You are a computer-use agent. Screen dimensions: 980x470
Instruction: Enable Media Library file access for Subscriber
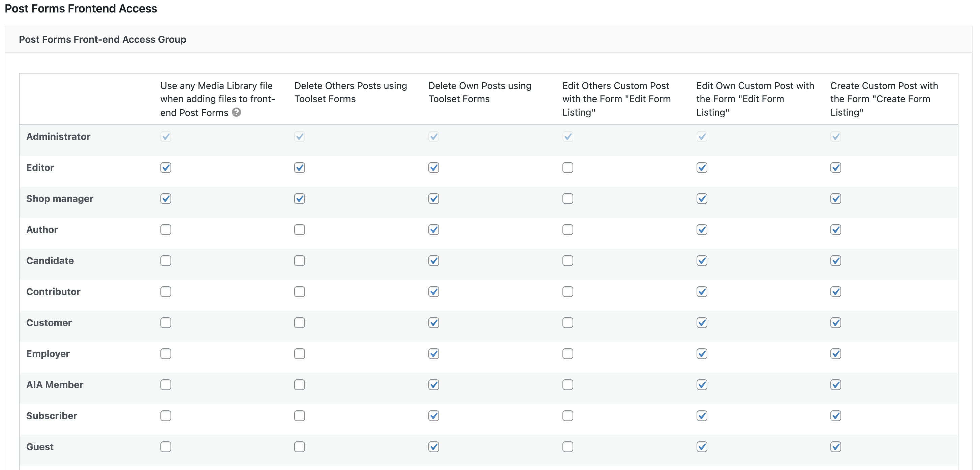point(165,416)
